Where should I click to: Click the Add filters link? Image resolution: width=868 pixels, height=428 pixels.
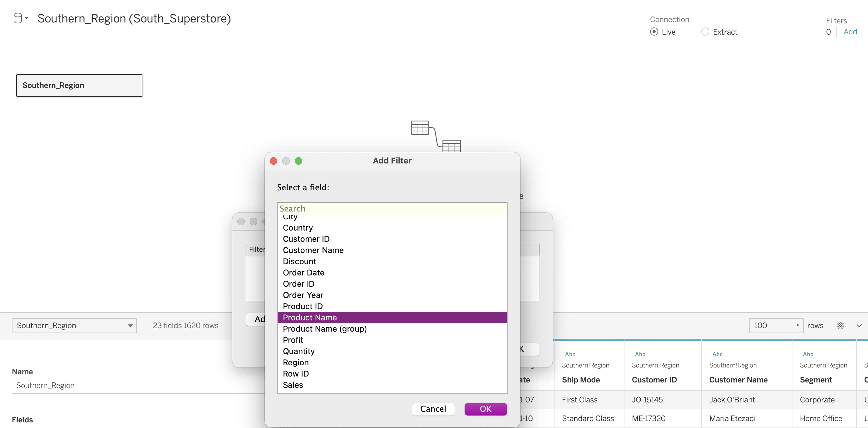850,32
